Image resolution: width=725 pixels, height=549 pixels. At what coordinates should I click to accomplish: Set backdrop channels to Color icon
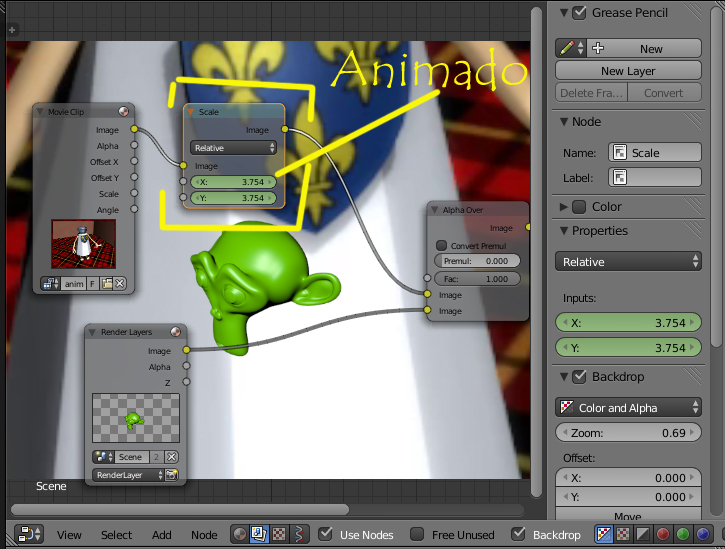click(623, 534)
